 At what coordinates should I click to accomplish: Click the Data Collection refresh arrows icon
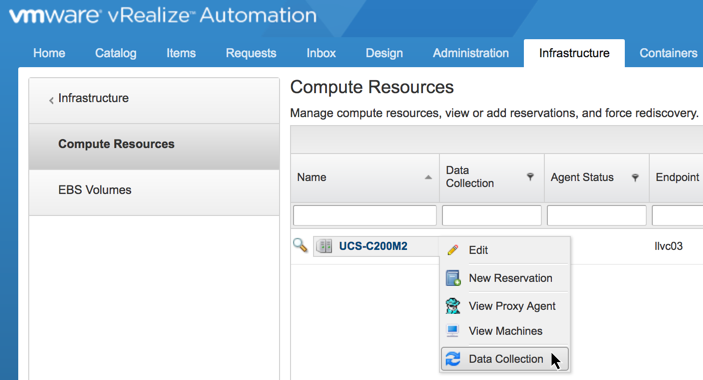point(453,359)
